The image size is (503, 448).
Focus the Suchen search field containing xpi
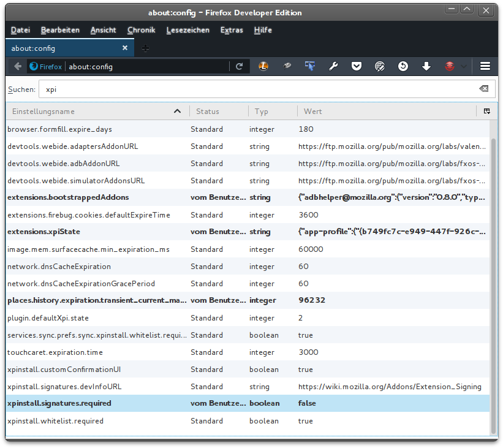pyautogui.click(x=268, y=89)
